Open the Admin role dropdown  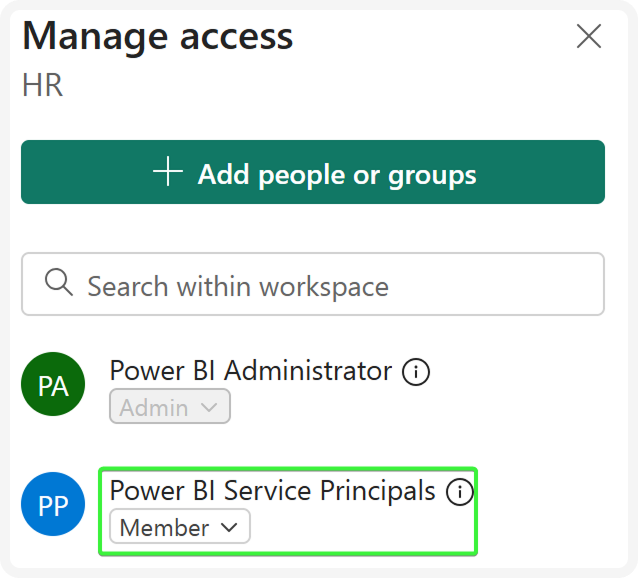pos(170,406)
